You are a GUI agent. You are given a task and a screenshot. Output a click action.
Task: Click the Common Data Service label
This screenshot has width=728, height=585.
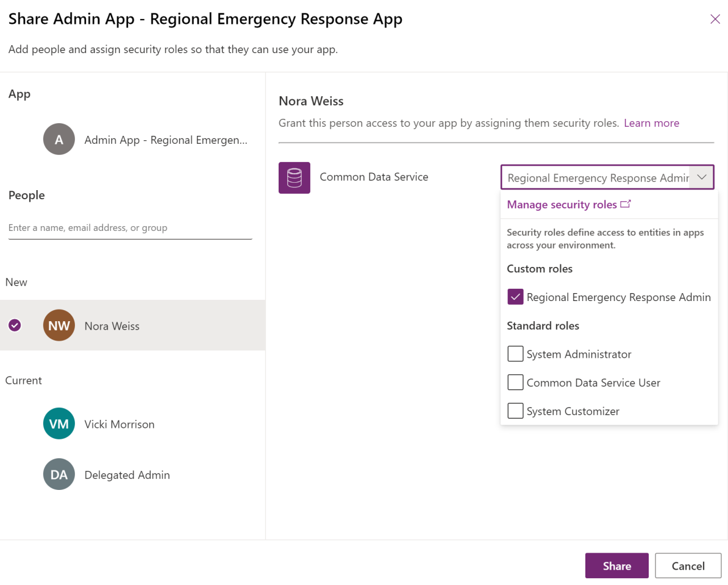coord(374,177)
